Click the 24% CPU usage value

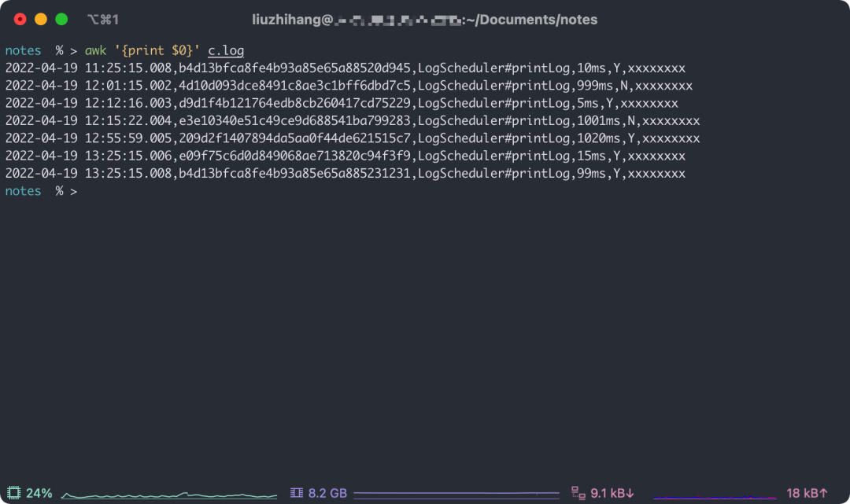[x=39, y=493]
